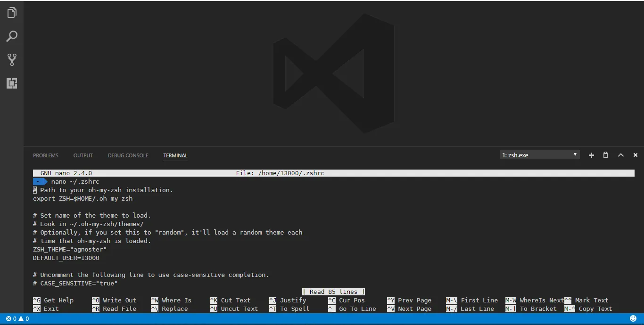Viewport: 644px width, 325px height.
Task: Click the 'M-/ Last Line' nano shortcut
Action: pos(470,309)
